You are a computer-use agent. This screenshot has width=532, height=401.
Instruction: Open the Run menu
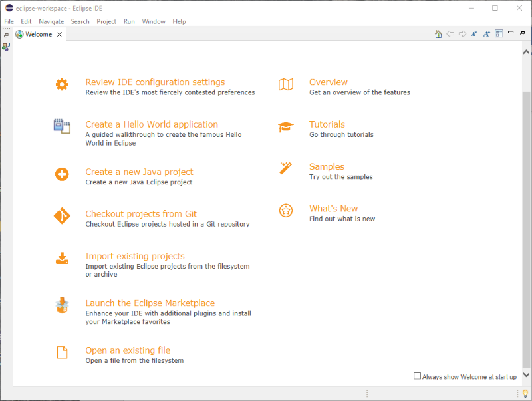pyautogui.click(x=129, y=21)
